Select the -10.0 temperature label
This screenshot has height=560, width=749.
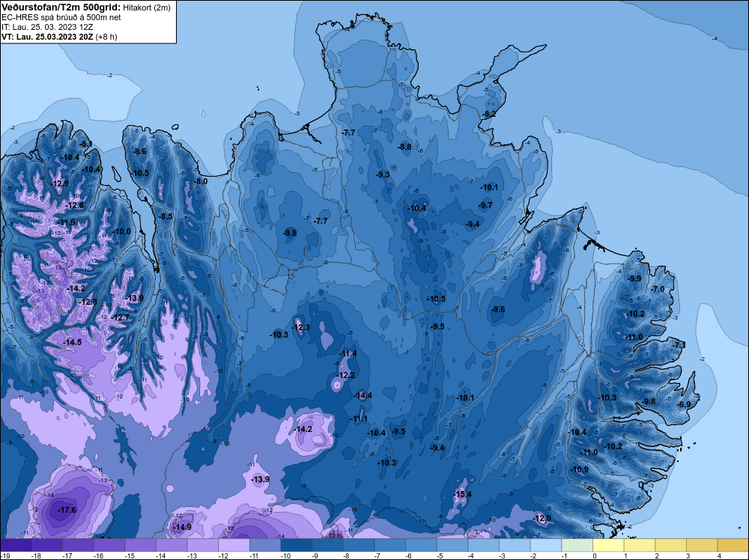(x=121, y=231)
